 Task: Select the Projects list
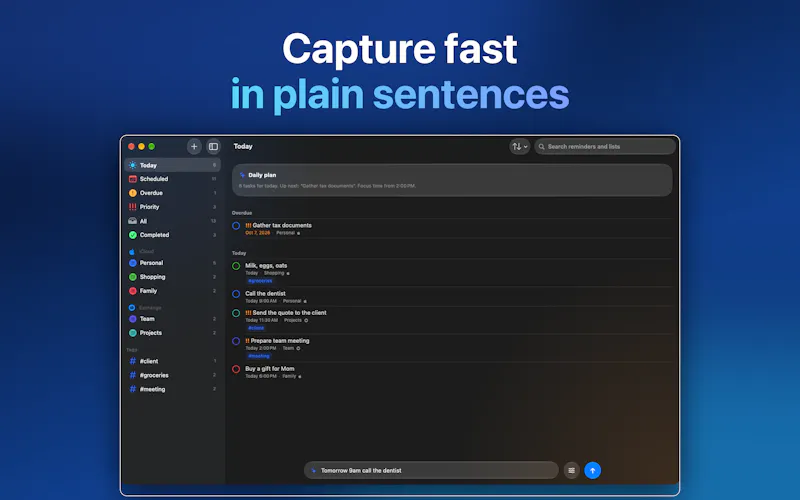[172, 333]
